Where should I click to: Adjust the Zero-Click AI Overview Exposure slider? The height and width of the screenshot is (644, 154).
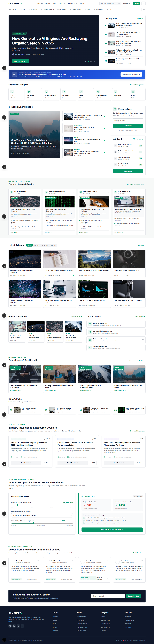click(42, 523)
